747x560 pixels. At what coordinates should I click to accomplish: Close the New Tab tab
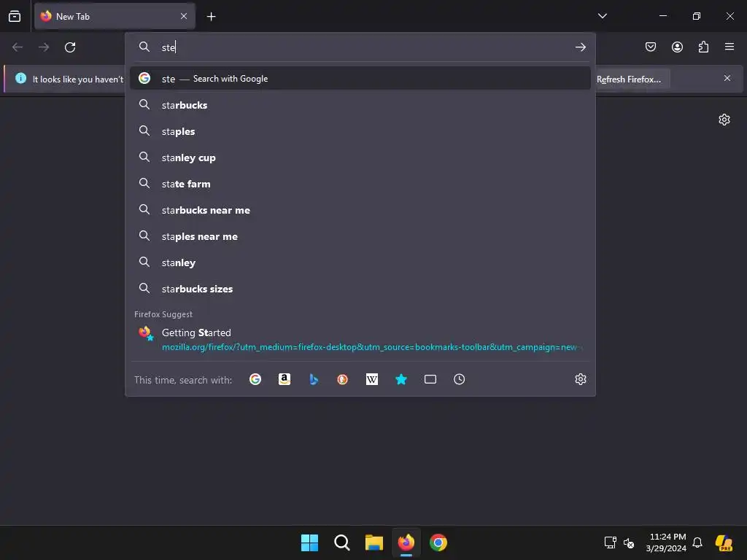click(x=184, y=16)
